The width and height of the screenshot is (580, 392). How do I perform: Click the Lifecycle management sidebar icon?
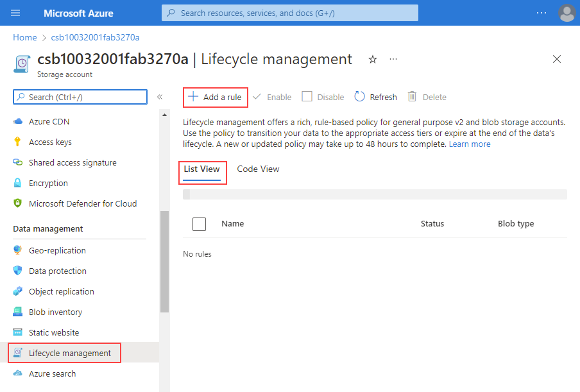coord(17,353)
